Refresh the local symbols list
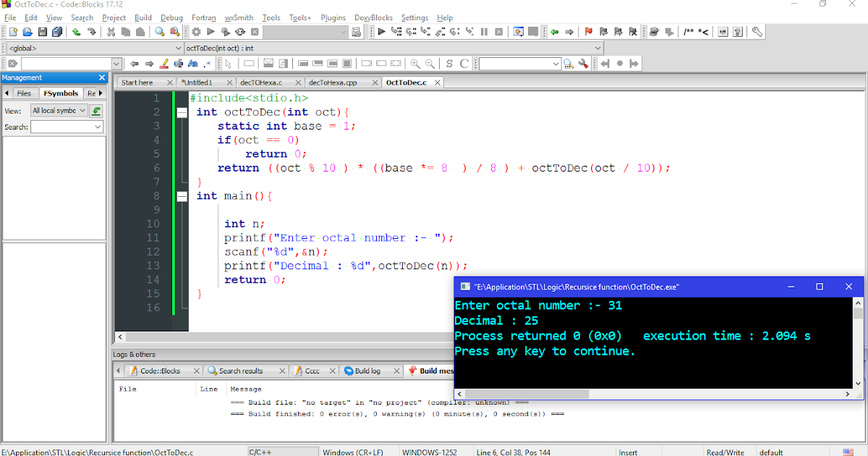Image resolution: width=868 pixels, height=456 pixels. [96, 110]
